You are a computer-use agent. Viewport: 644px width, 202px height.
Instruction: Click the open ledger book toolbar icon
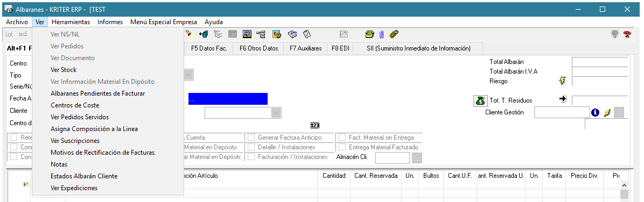[x=247, y=34]
